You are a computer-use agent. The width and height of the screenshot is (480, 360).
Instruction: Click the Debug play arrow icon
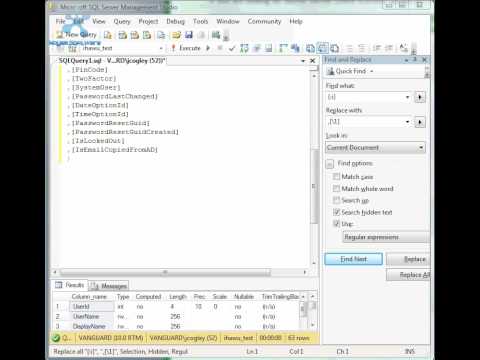tap(208, 48)
